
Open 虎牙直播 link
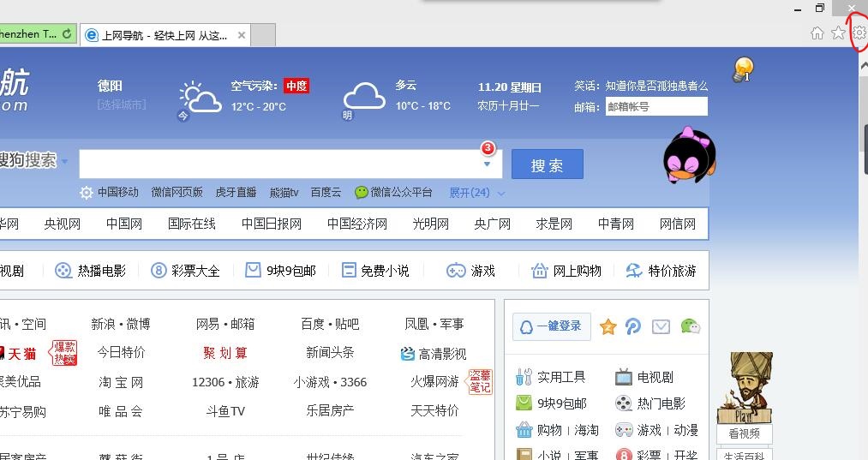pyautogui.click(x=236, y=192)
